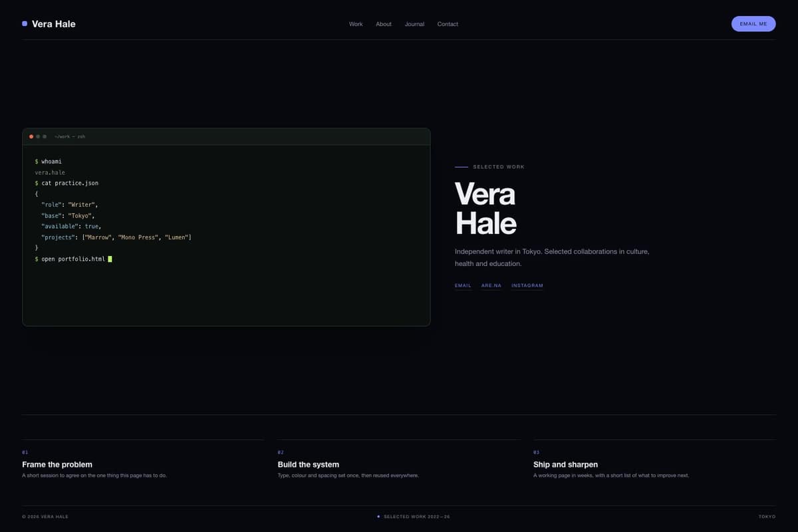Click the "open portfolio.html" command line
This screenshot has width=798, height=532.
tap(70, 259)
